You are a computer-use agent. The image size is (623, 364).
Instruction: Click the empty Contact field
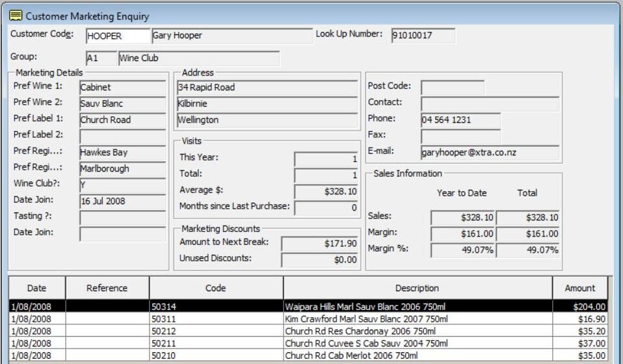point(490,103)
